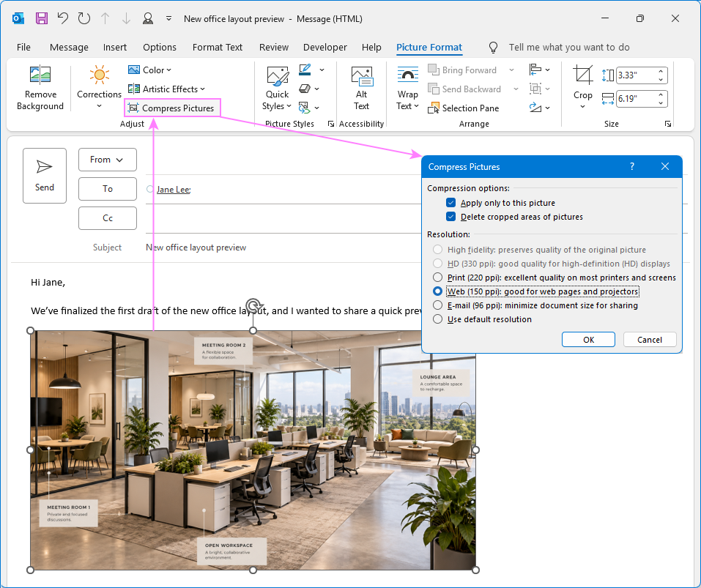The height and width of the screenshot is (588, 701).
Task: Expand Picture Border dropdown arrow
Action: pyautogui.click(x=322, y=70)
